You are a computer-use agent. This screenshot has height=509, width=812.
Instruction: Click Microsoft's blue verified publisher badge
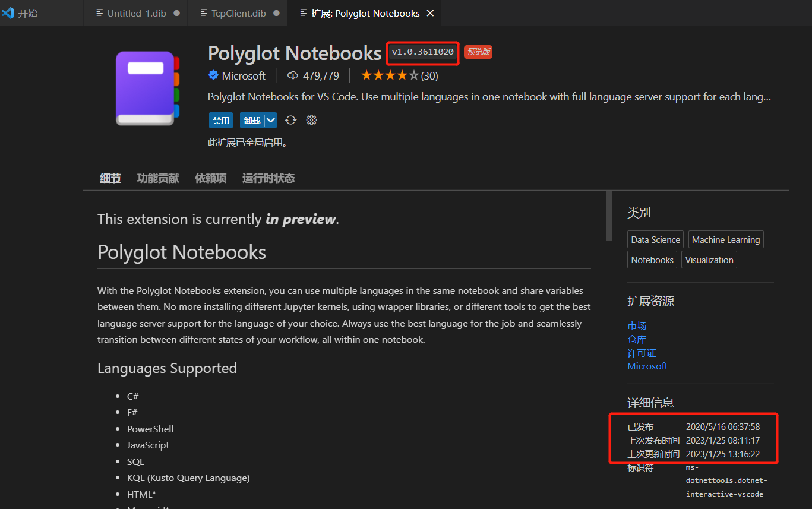coord(213,75)
